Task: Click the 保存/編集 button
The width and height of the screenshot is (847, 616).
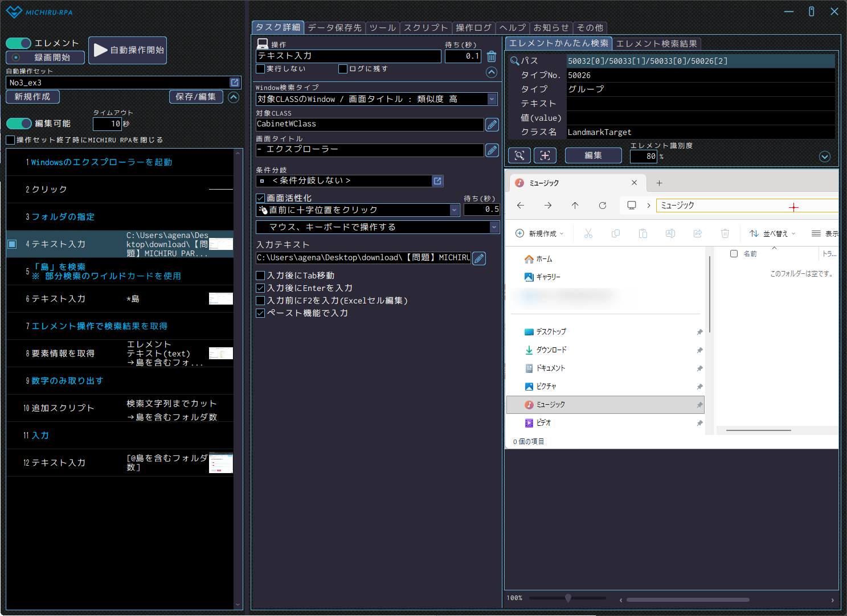Action: (x=195, y=97)
